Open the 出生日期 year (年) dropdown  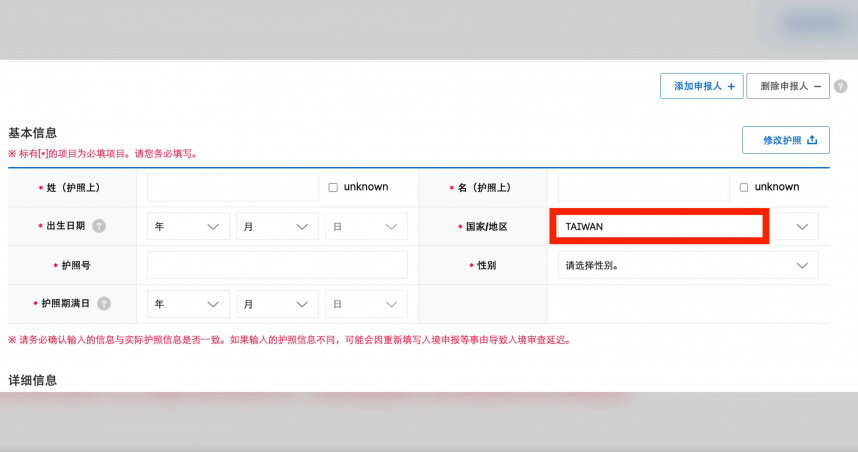[188, 227]
